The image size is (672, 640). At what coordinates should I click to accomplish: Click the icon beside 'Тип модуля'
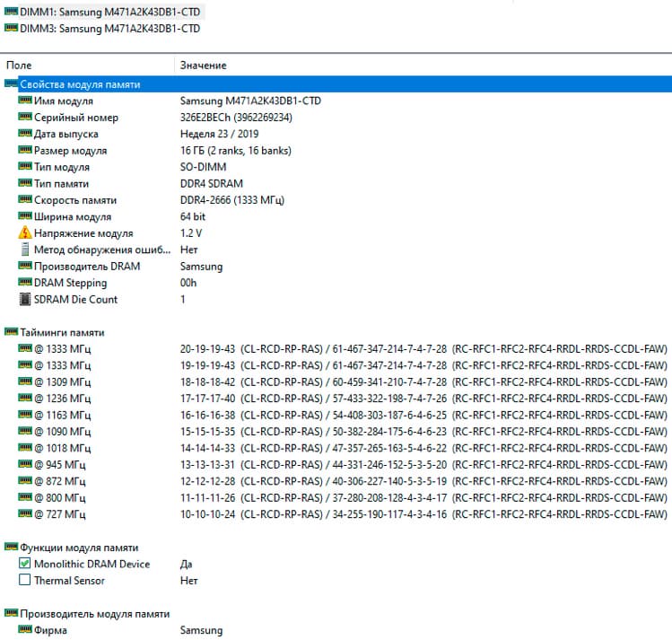click(25, 166)
